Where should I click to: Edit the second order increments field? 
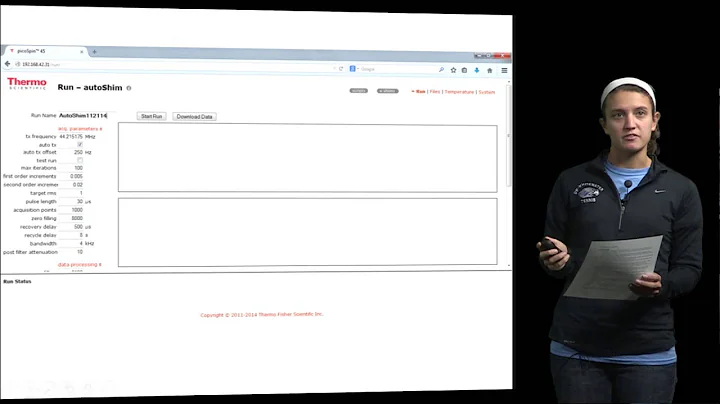tap(71, 185)
